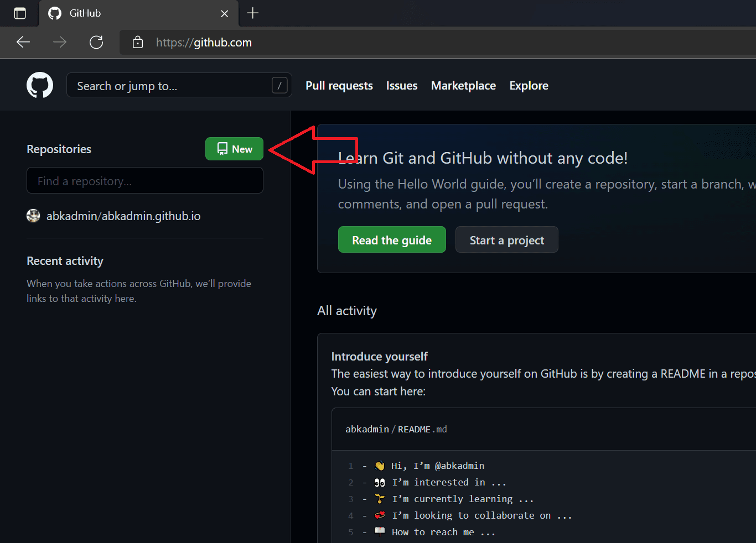Create a New repository
This screenshot has height=543, width=756.
(x=234, y=149)
